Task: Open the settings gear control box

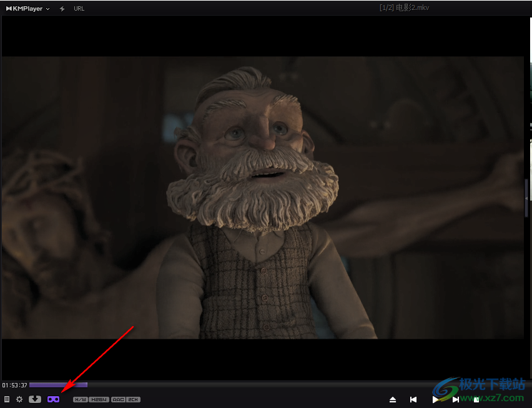Action: (x=19, y=399)
